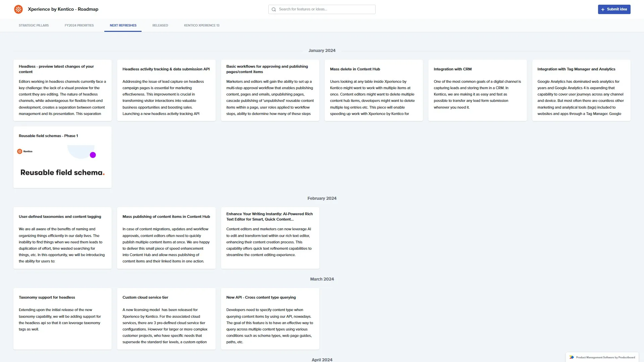This screenshot has height=362, width=644.
Task: Open Product Management Software by Productboard link
Action: [602, 357]
